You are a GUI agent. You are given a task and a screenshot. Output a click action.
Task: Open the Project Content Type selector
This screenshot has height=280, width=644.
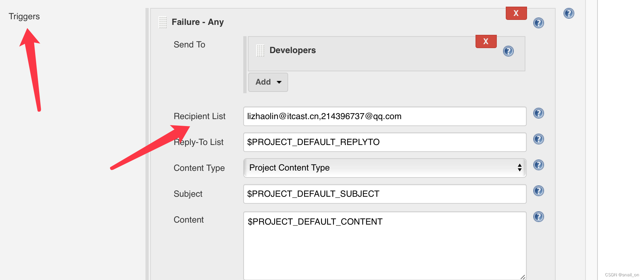click(x=385, y=168)
